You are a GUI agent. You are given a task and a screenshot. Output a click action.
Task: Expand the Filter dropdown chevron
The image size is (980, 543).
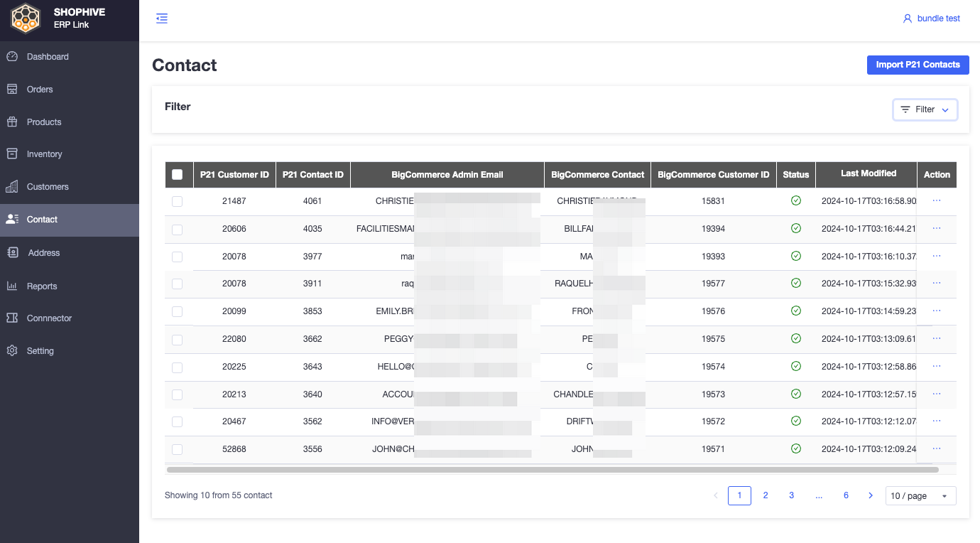click(945, 110)
